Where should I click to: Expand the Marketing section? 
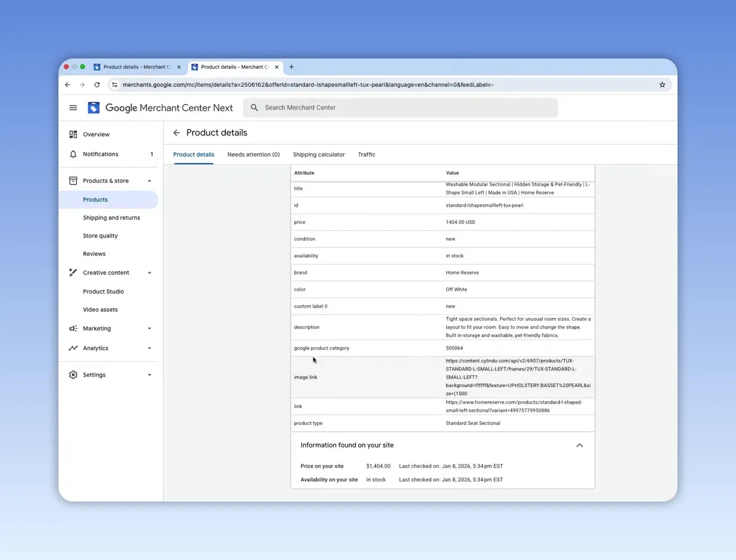[150, 329]
